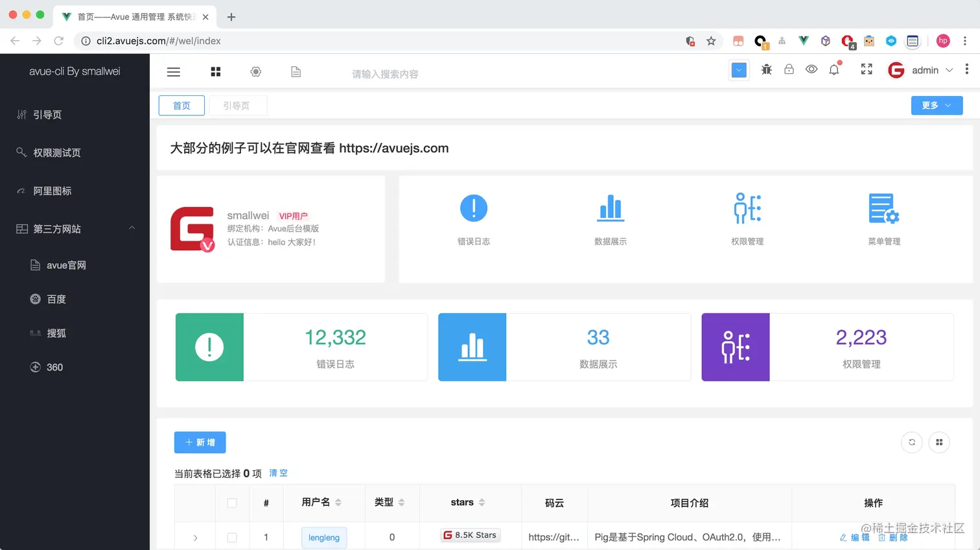
Task: Open the 菜单管理 shortcut icon
Action: (884, 209)
